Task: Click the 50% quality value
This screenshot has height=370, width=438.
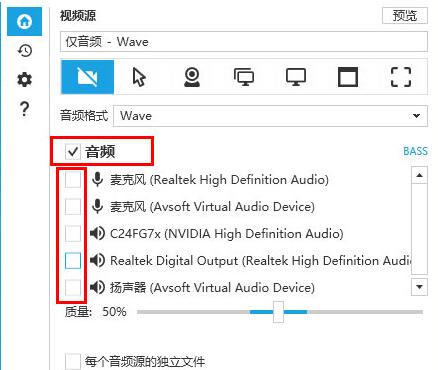Action: [x=114, y=312]
